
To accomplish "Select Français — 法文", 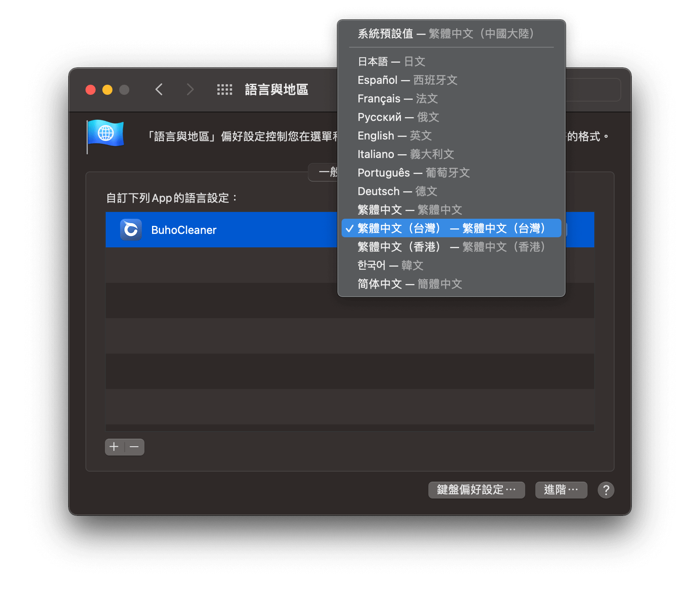I will 452,99.
